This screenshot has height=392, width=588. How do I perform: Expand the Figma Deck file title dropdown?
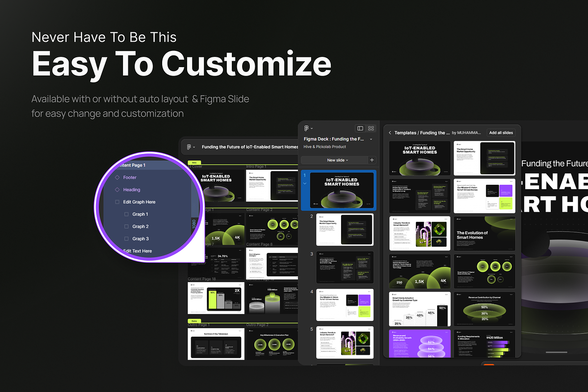[x=371, y=139]
